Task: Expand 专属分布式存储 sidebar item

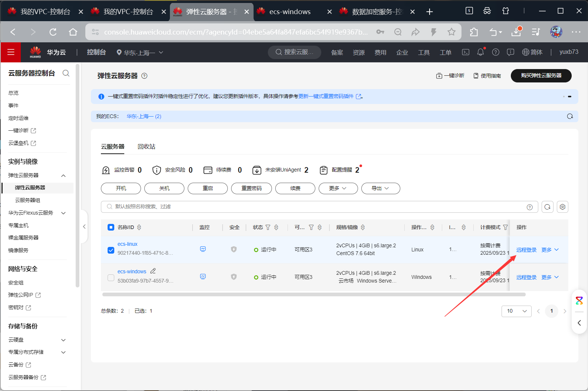Action: pos(63,352)
